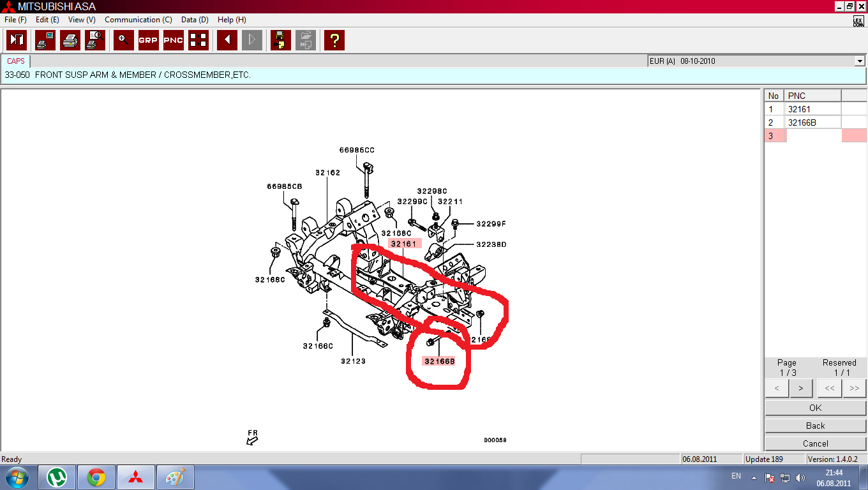Click the print screen image toolbar icon
Image resolution: width=868 pixels, height=490 pixels.
pyautogui.click(x=45, y=40)
